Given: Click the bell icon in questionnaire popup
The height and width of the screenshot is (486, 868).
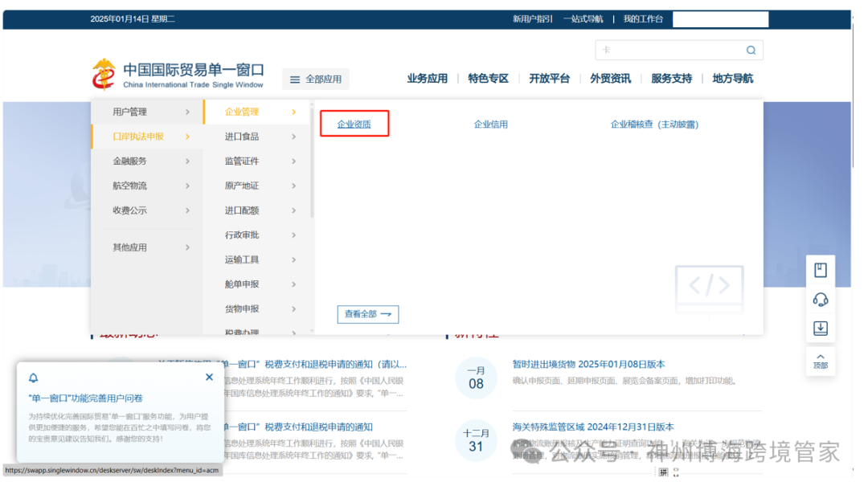Looking at the screenshot, I should coord(33,378).
